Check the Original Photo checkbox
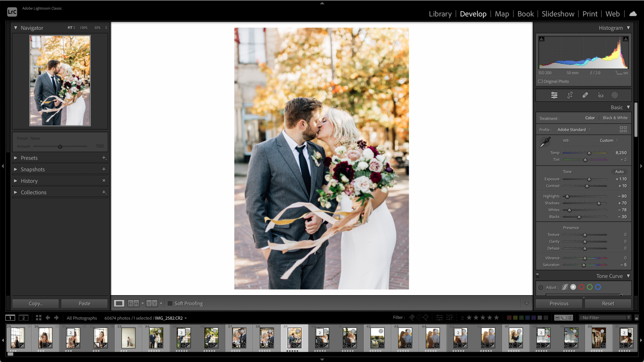 (x=540, y=81)
